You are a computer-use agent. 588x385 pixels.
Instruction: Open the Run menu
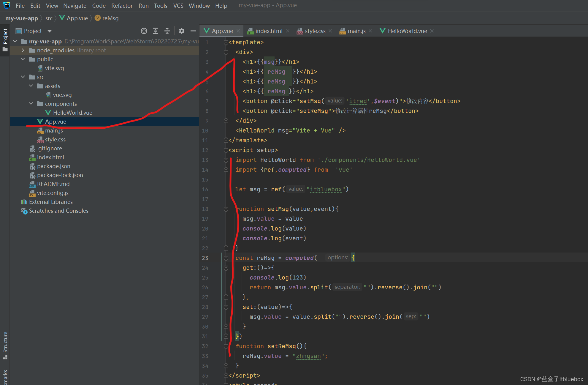pyautogui.click(x=143, y=6)
